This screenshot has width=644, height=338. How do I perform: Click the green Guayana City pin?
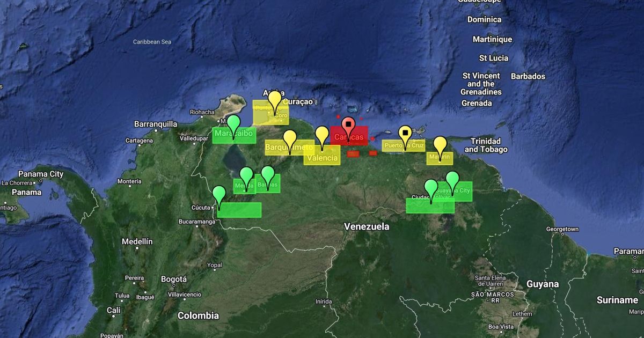(x=453, y=181)
